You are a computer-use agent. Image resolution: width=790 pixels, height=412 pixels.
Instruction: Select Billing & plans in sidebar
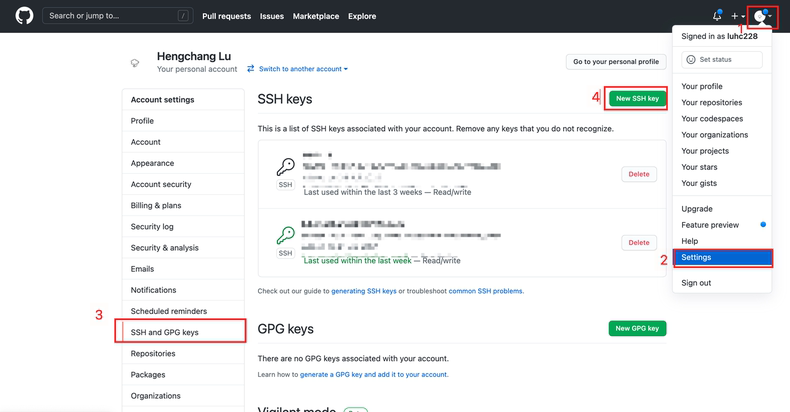click(183, 205)
